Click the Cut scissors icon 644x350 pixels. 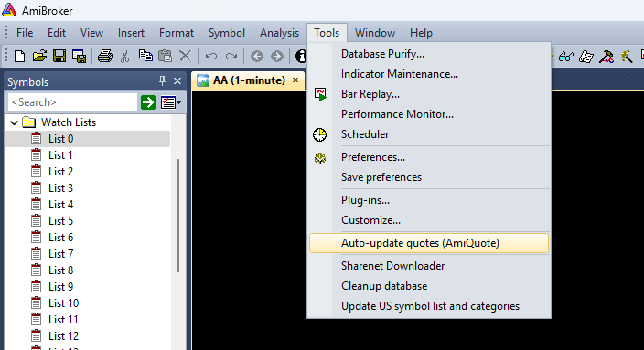tap(124, 56)
